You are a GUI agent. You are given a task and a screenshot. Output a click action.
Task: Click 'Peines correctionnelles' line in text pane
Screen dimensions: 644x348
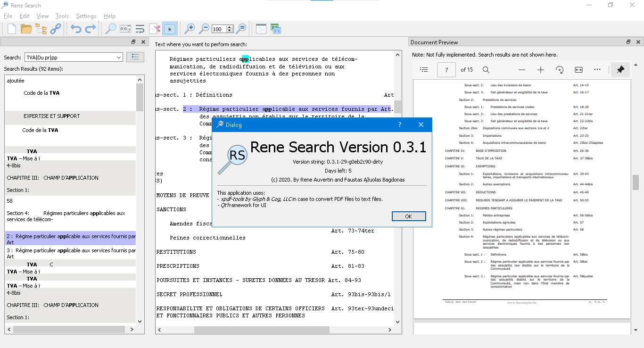coord(207,238)
